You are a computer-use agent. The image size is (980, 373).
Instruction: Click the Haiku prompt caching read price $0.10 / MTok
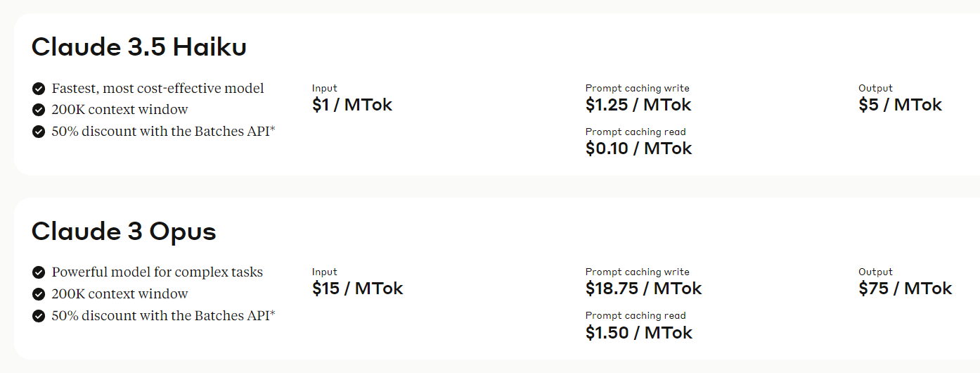pos(639,148)
